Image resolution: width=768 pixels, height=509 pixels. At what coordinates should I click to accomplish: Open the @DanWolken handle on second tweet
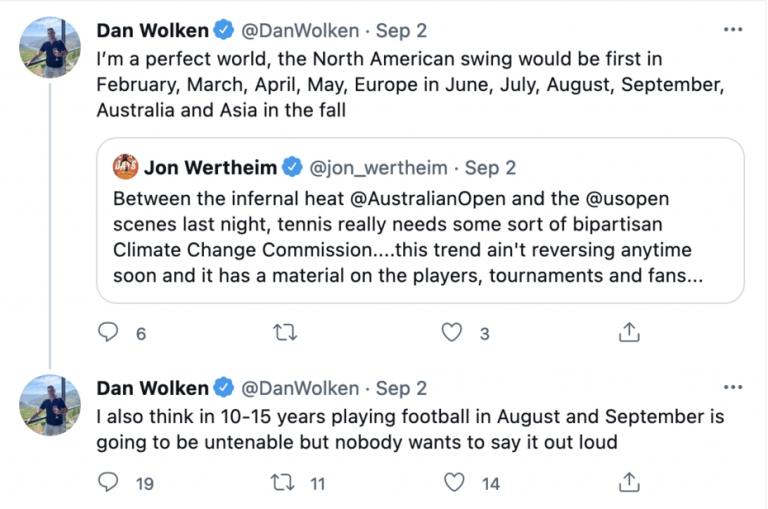pos(299,388)
